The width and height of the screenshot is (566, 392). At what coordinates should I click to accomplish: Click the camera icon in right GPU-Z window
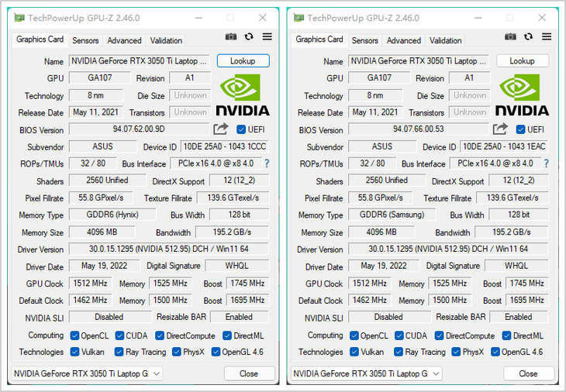[510, 36]
